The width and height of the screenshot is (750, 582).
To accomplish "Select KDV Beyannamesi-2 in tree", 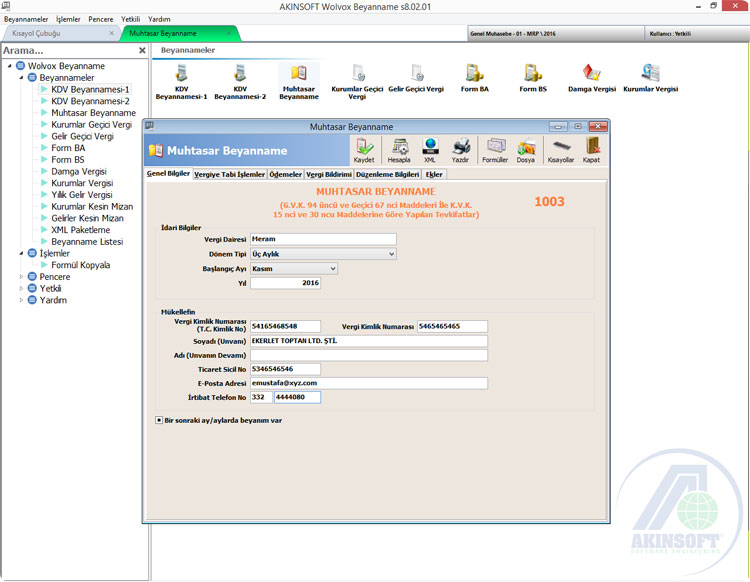I will 90,101.
